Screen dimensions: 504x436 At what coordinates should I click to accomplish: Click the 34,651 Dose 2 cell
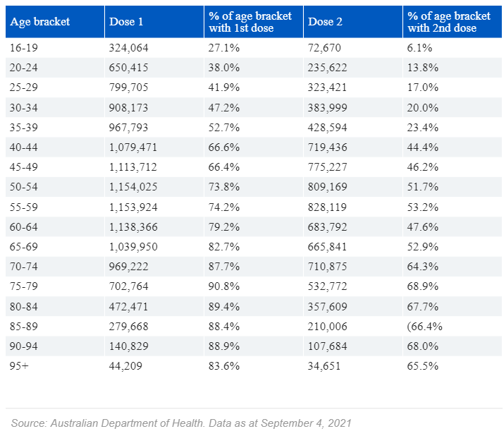tap(325, 366)
